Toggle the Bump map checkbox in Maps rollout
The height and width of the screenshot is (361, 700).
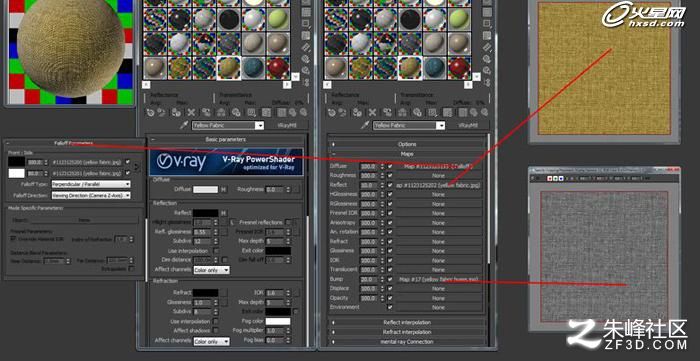pos(390,279)
